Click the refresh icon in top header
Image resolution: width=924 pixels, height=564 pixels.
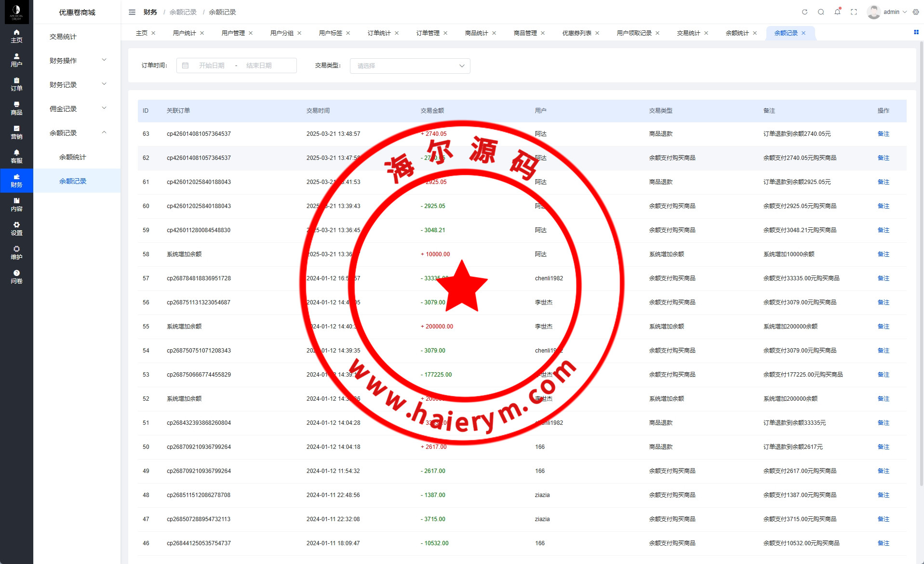coord(804,12)
